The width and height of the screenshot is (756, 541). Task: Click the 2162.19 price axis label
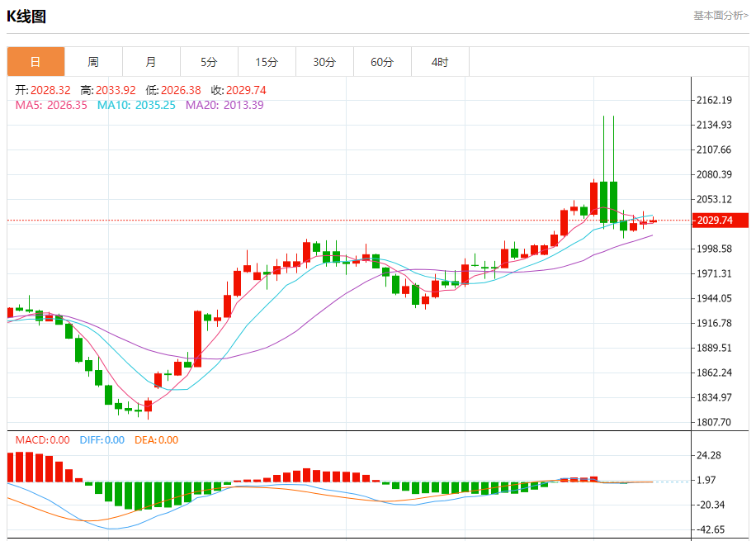714,101
